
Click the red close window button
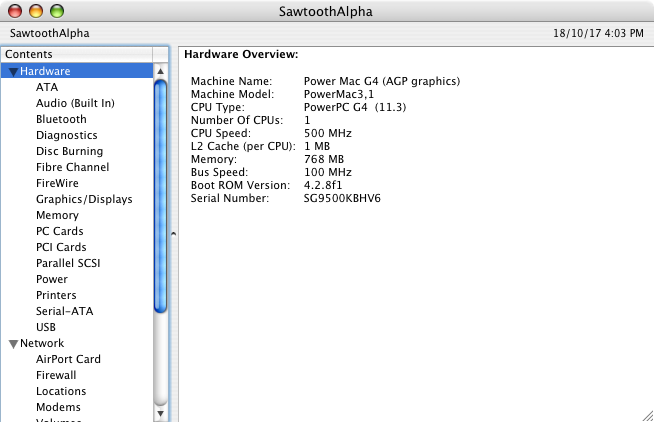[15, 11]
